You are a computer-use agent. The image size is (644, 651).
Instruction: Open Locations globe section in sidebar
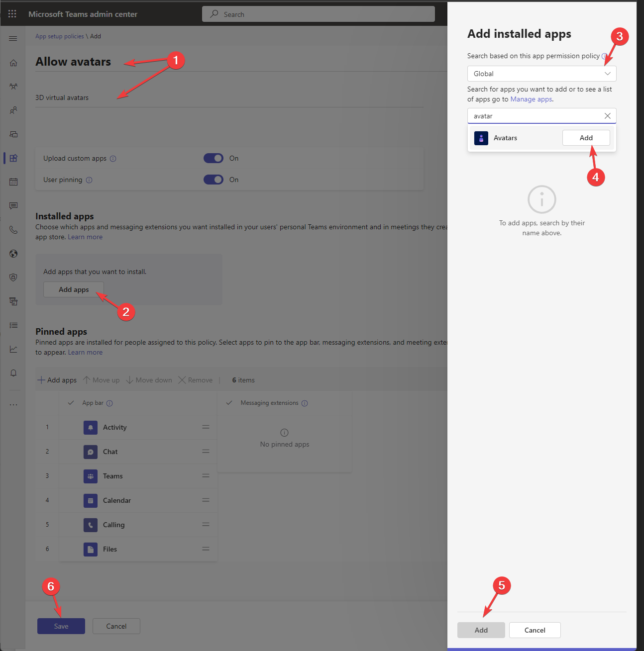pyautogui.click(x=13, y=254)
